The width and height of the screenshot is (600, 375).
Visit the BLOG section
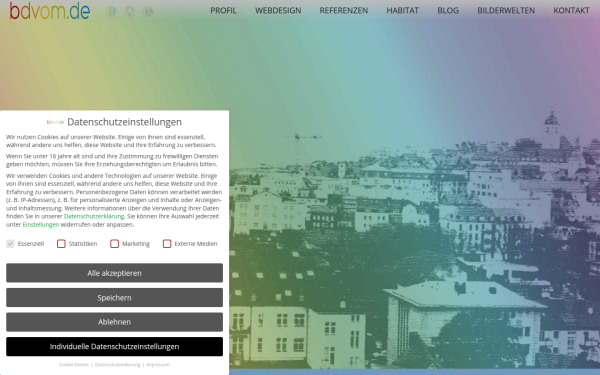point(448,11)
